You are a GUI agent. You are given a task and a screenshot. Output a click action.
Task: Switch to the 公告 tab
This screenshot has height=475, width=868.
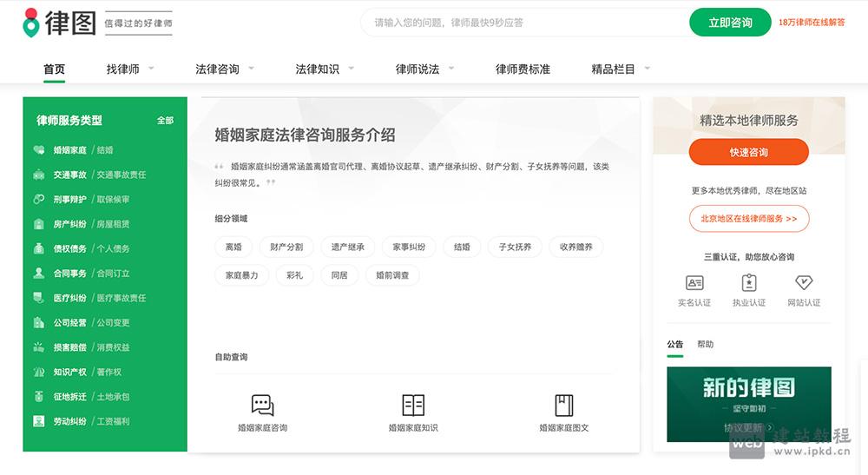(674, 345)
